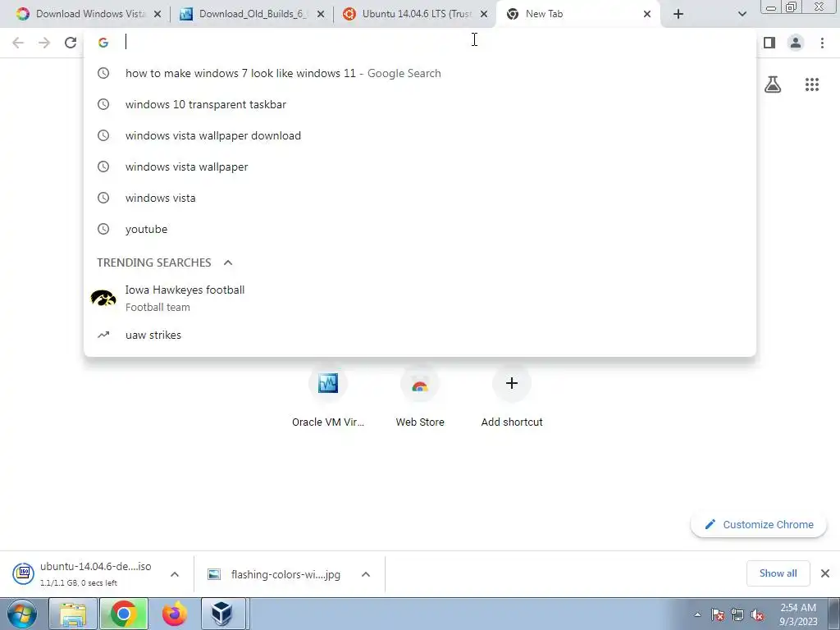Click the clock icon beside 'windows vista'

(103, 198)
